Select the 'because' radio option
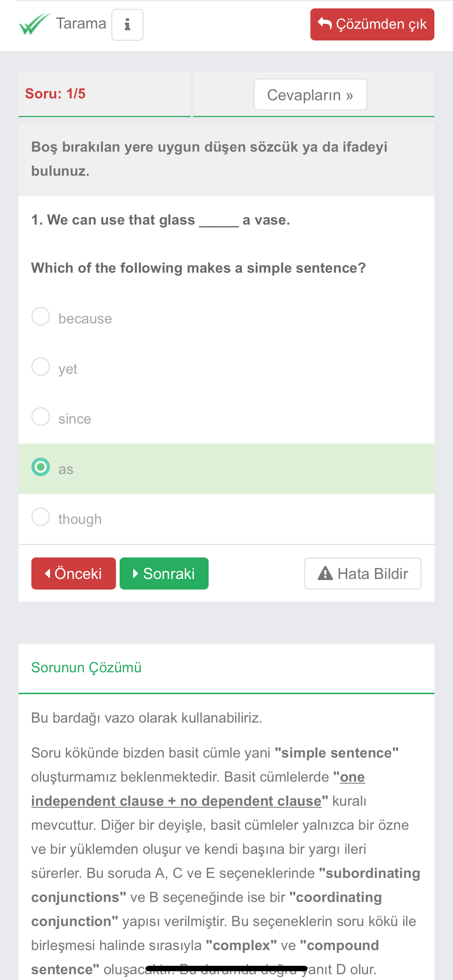The width and height of the screenshot is (453, 980). click(41, 316)
